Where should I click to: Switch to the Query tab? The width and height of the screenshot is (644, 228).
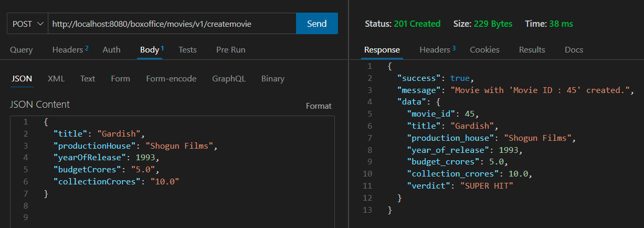22,50
